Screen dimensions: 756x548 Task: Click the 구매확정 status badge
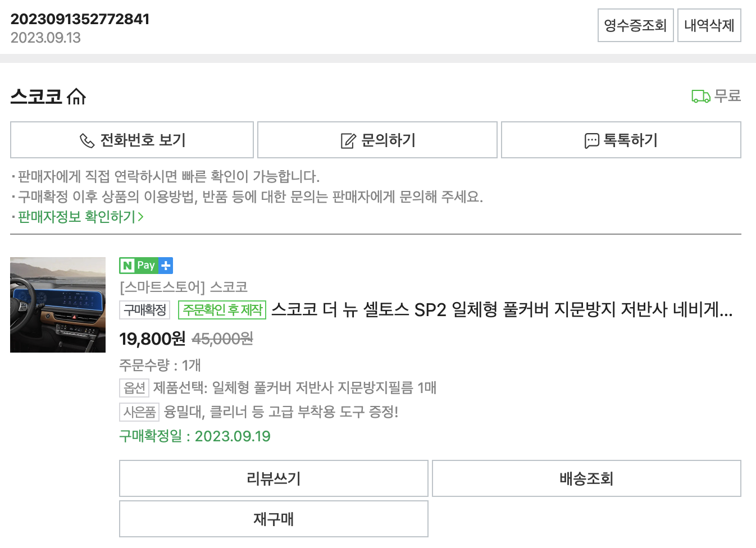pyautogui.click(x=144, y=309)
